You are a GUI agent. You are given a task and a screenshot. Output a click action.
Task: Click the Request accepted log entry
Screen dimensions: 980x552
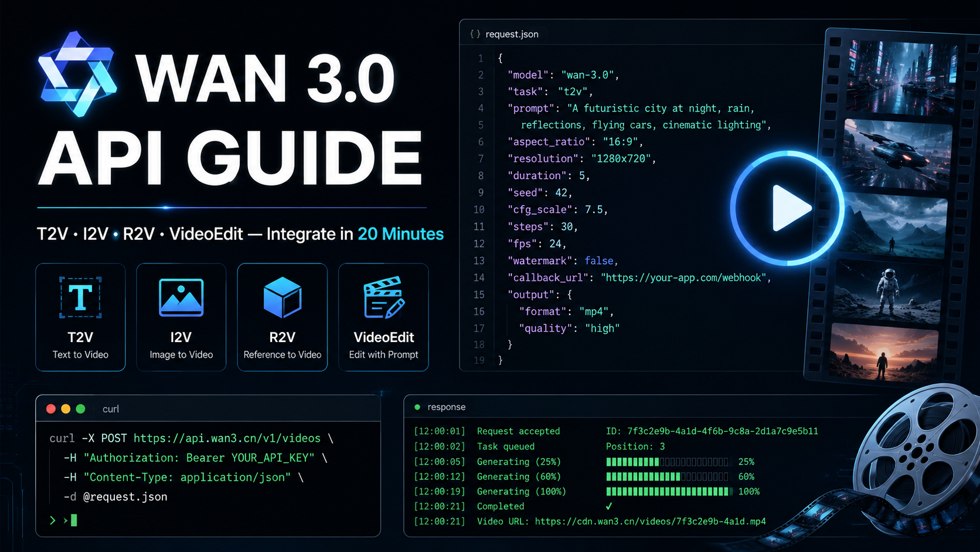[x=519, y=431]
